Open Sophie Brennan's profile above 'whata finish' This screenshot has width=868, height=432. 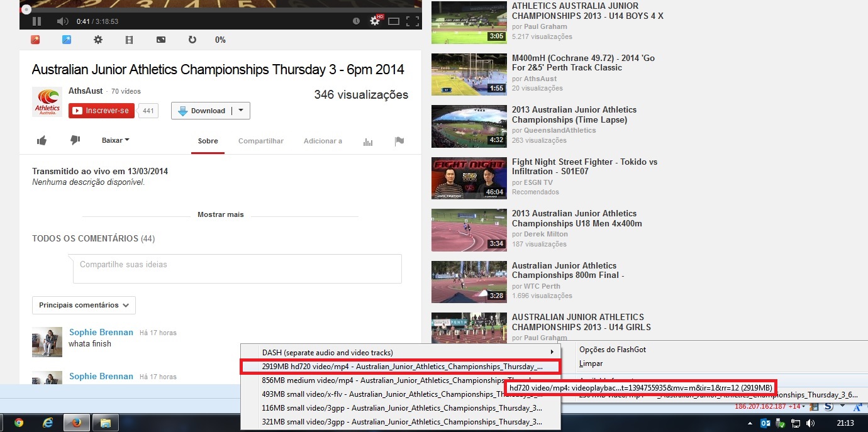[x=101, y=332]
